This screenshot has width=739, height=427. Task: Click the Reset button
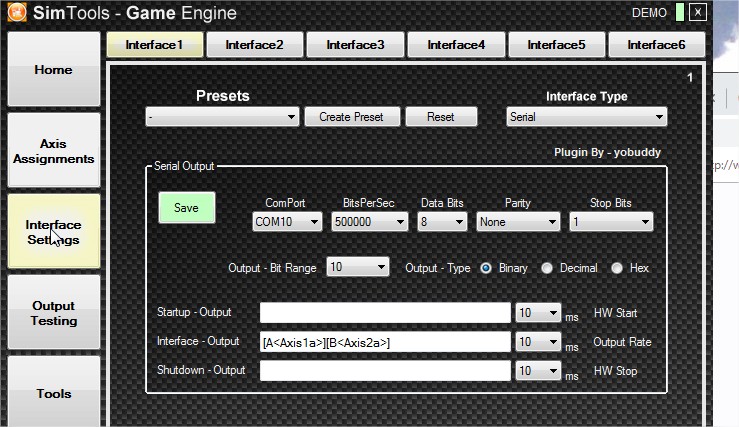click(x=441, y=117)
